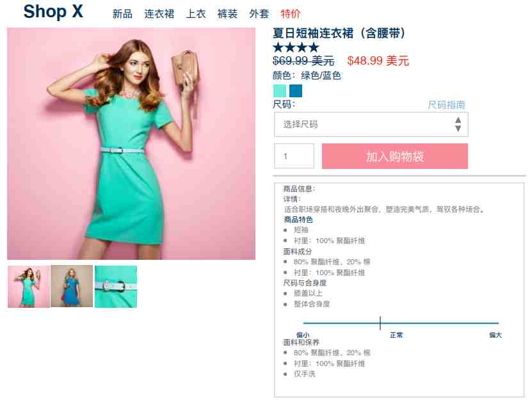Click the fit scale slider marker

380,323
